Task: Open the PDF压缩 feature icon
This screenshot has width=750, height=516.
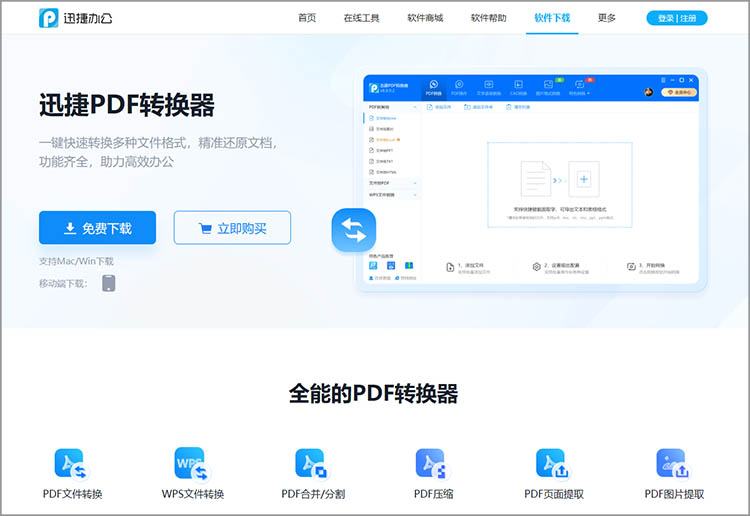Action: pos(433,464)
